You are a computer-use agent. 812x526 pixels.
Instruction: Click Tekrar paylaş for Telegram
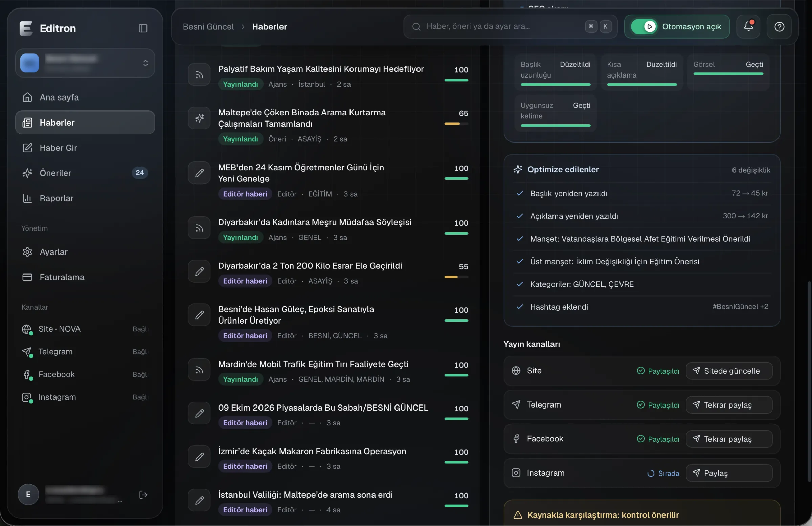729,405
